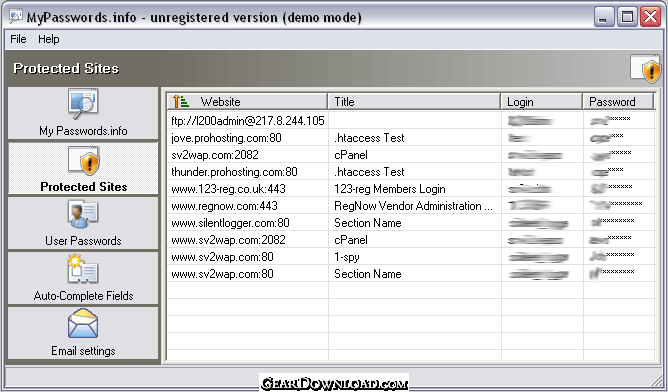Click the .htaccess Test title for jove.prohosting.com
Screen dimensions: 668x392
(369, 138)
